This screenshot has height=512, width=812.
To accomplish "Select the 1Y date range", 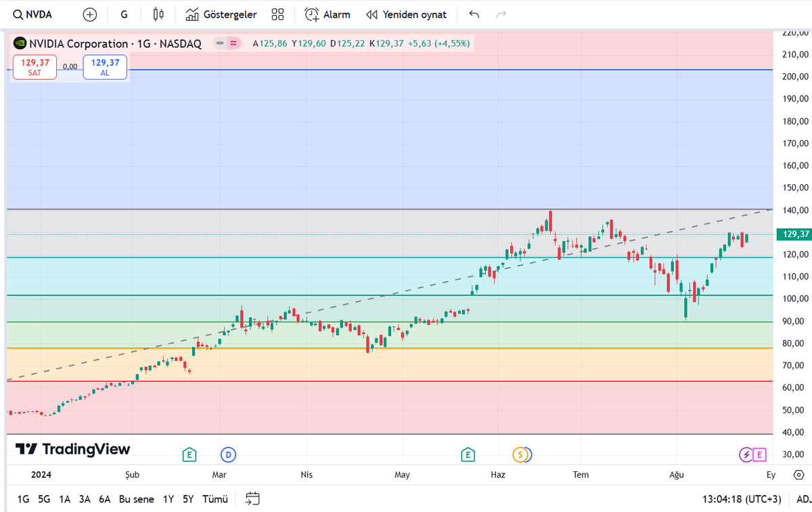I will click(x=168, y=499).
